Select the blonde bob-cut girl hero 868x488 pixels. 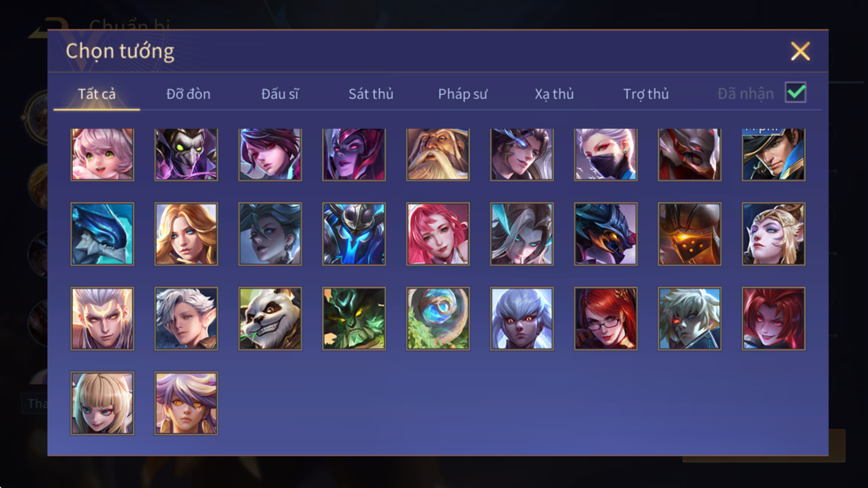(x=102, y=403)
